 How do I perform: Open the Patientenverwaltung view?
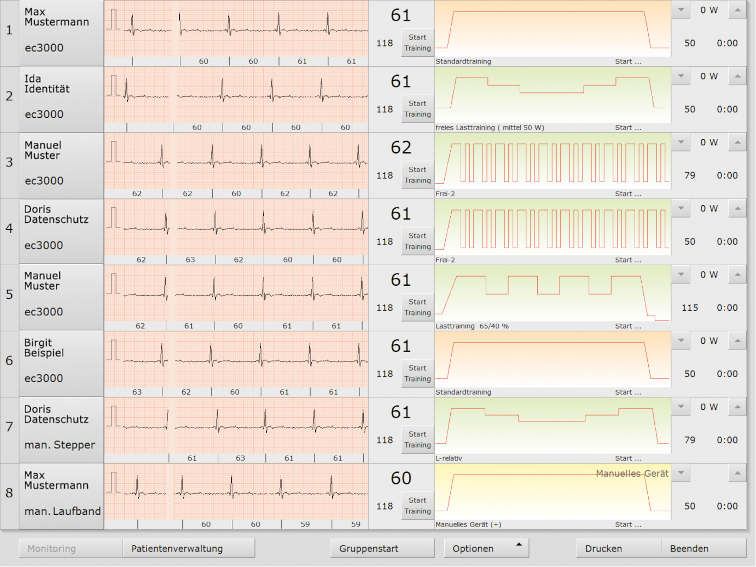pos(178,548)
